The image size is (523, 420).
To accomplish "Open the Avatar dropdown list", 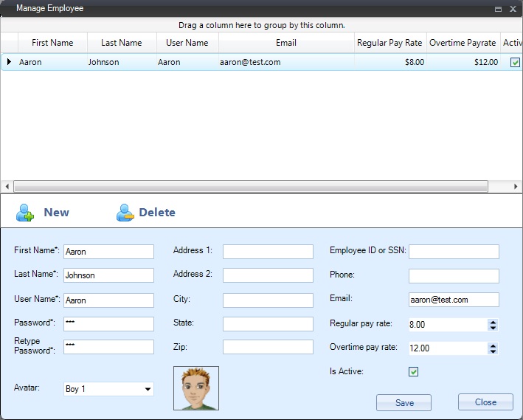I will 148,389.
